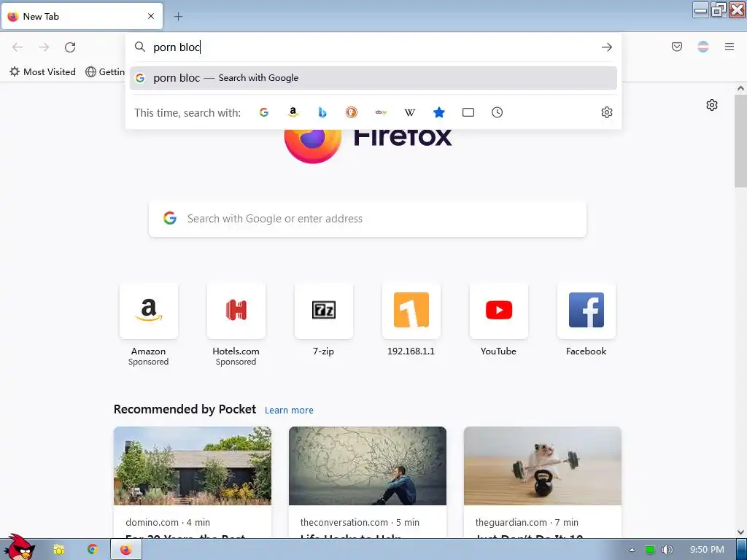Select 'porn bloc — Search with Google' suggestion
Viewport: 747px width, 560px height.
(373, 78)
